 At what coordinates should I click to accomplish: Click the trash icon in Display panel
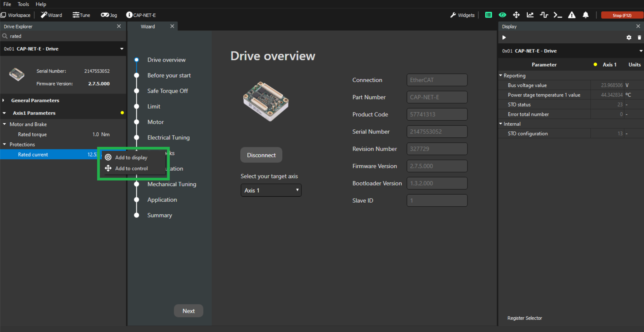tap(639, 38)
